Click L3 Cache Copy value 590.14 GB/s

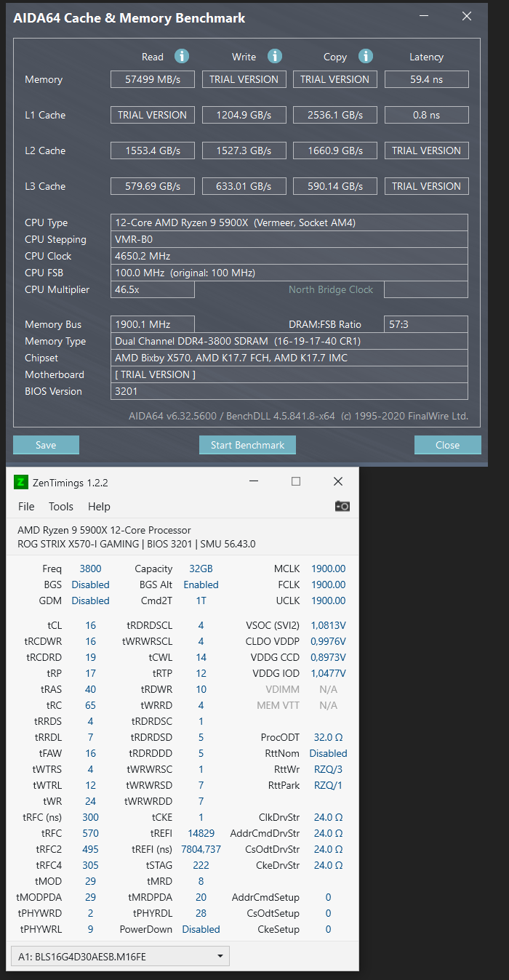tap(335, 186)
